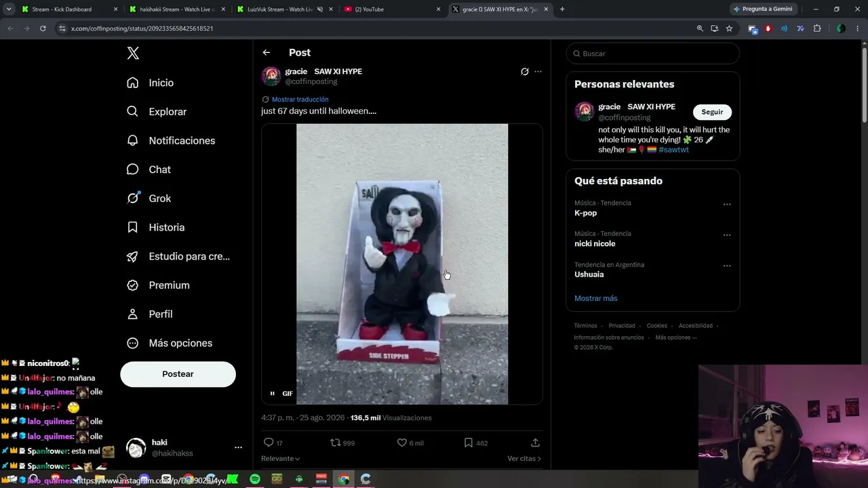
Task: Open Estudio para creadores in the sidebar
Action: coord(178,256)
